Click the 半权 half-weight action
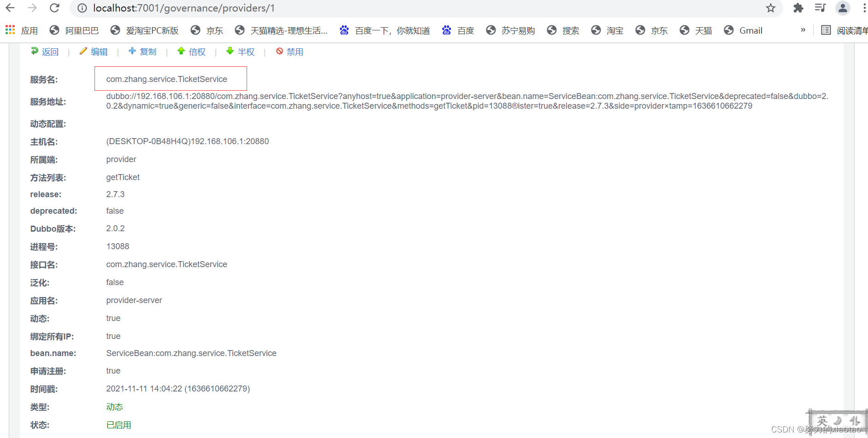The width and height of the screenshot is (868, 438). tap(240, 52)
